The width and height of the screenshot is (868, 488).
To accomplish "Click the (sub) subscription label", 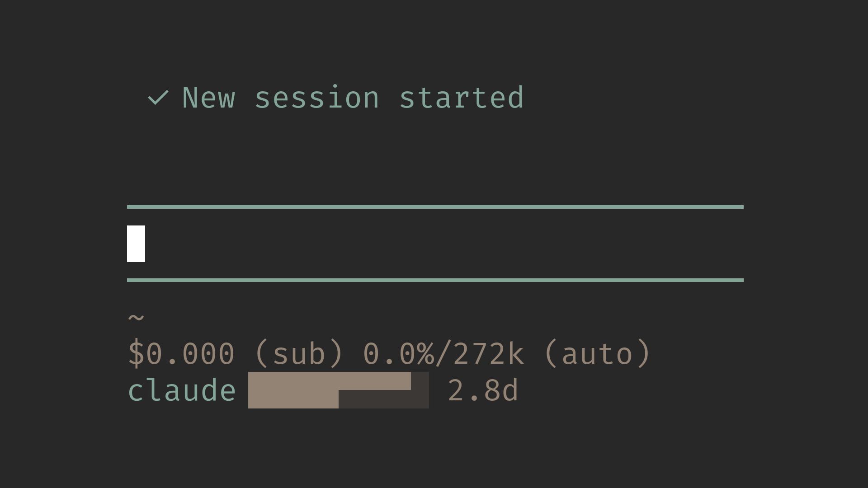I will 299,354.
